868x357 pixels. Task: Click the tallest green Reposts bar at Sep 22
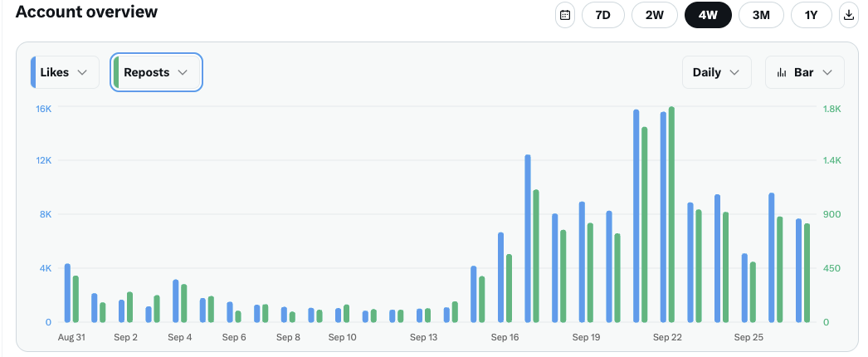(671, 214)
